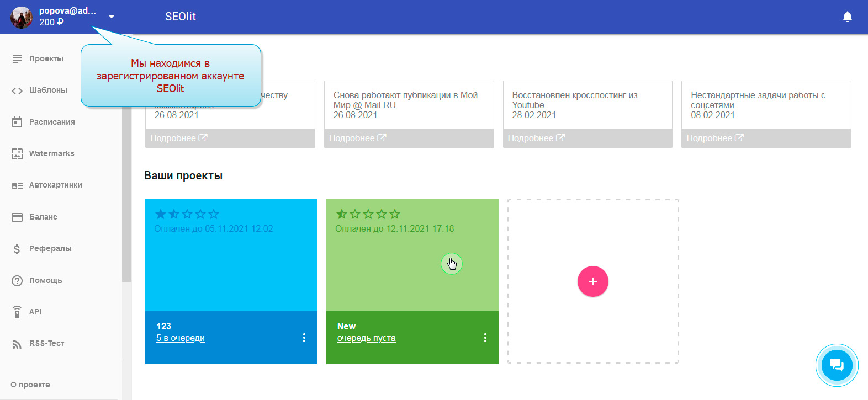Open the Watermarks sidebar section
The image size is (868, 400).
pos(51,153)
